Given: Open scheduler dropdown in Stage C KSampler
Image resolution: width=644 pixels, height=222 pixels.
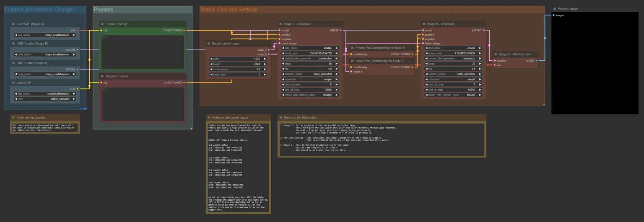Looking at the screenshot, I should (x=310, y=79).
